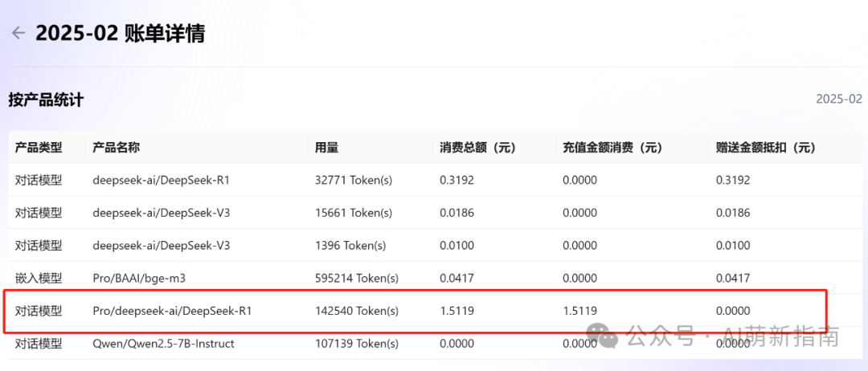Screen dimensions: 868x371
Task: Click 0.0000 充值金额消费 in the 1396 Token row
Action: pos(579,246)
